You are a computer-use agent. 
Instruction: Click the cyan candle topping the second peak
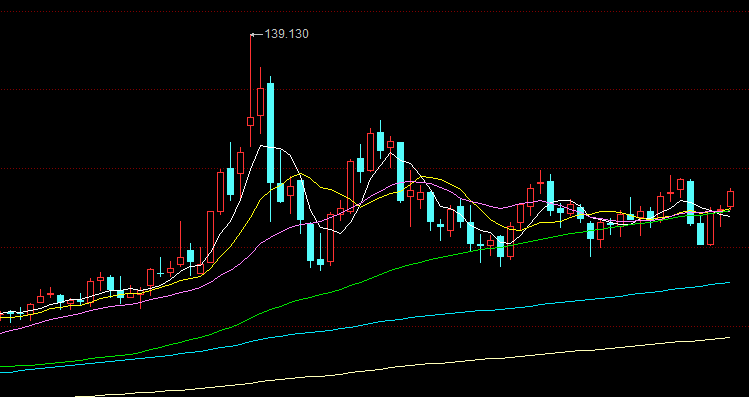381,141
